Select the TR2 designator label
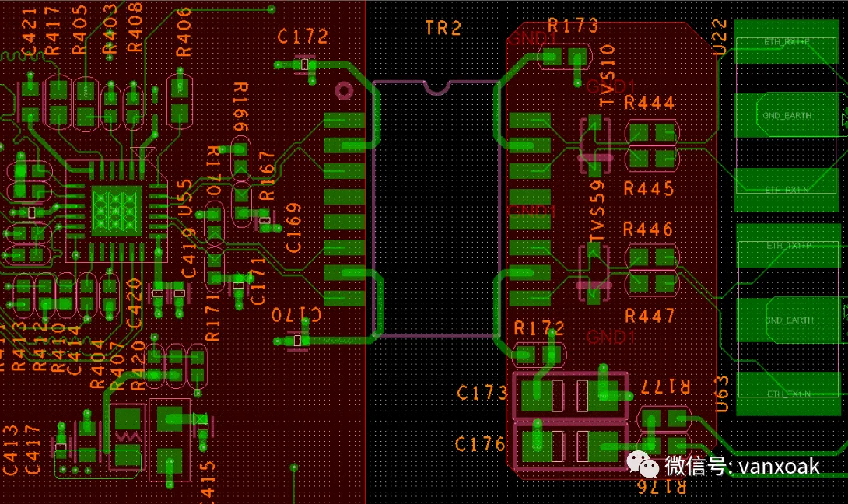 443,28
